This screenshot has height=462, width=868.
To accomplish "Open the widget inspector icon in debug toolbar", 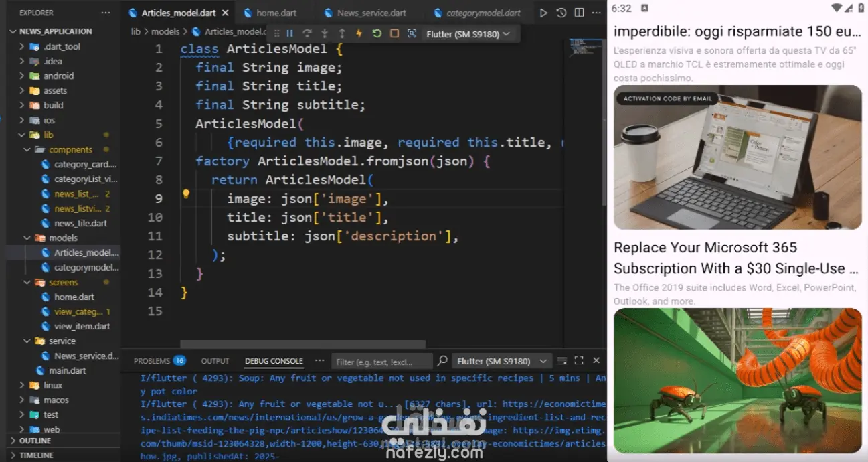I will 412,33.
